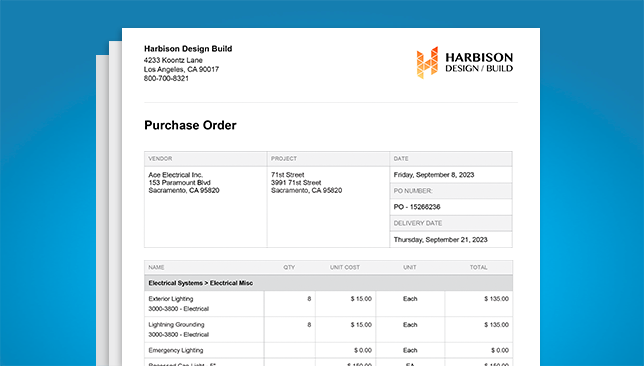Click the Ace Electrical Inc. vendor name
This screenshot has height=366, width=644.
coord(176,175)
